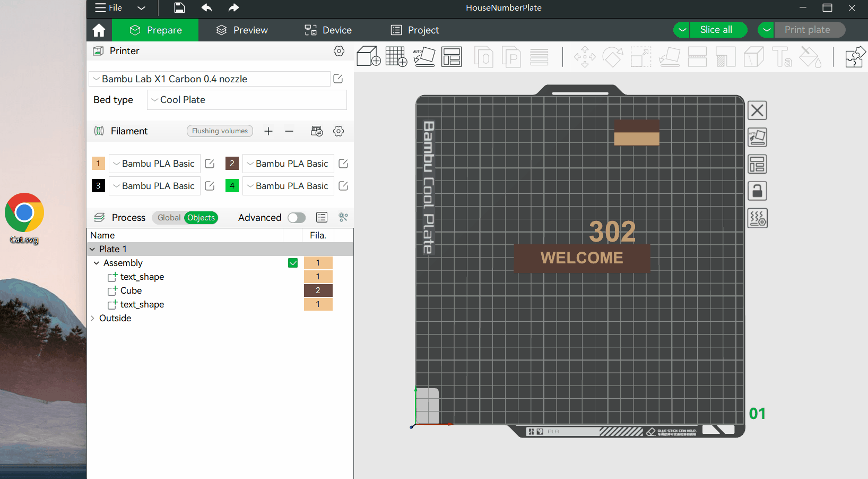
Task: Click the Slice all button
Action: click(x=718, y=30)
